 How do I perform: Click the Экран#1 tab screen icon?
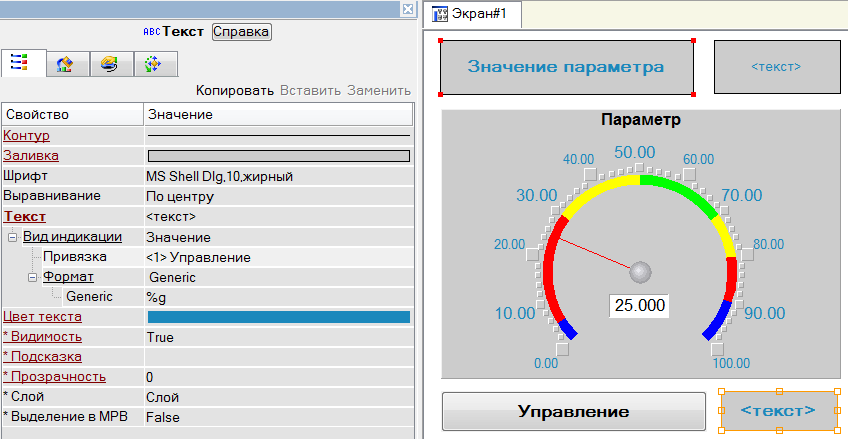pyautogui.click(x=440, y=14)
